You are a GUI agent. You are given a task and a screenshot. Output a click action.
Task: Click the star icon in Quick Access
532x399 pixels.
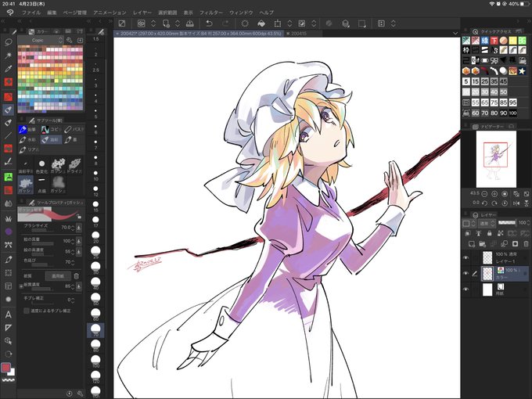tap(522, 71)
